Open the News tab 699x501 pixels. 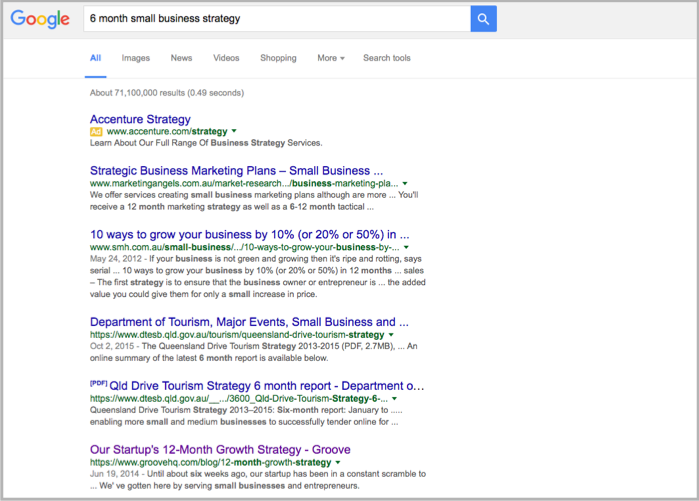[181, 58]
